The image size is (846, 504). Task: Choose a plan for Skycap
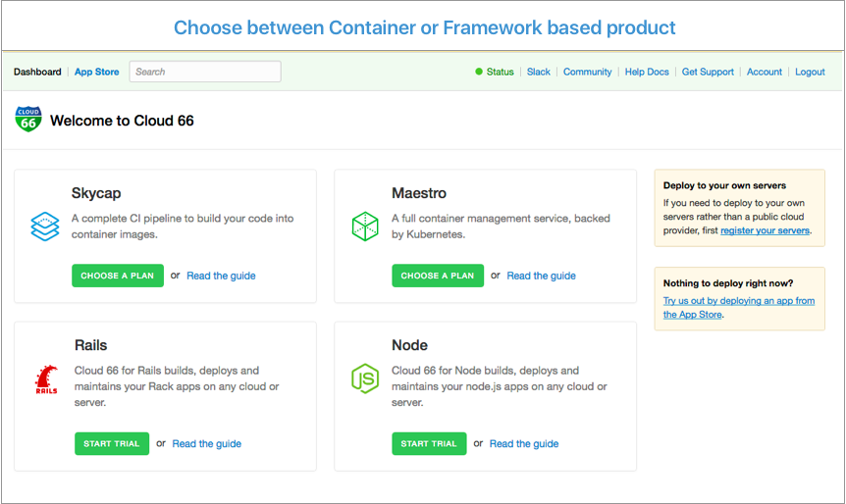coord(118,276)
